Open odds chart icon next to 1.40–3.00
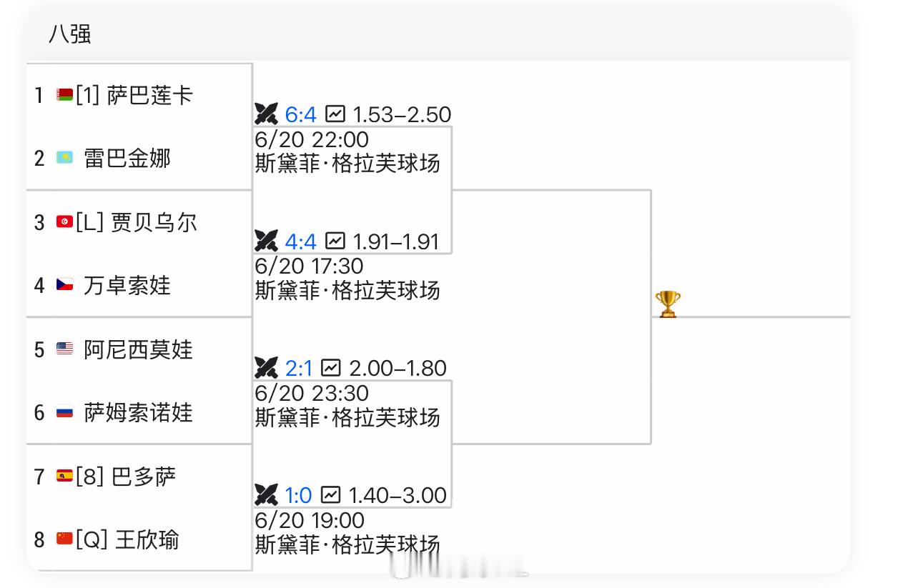Screen dimensions: 918x588 (331, 494)
